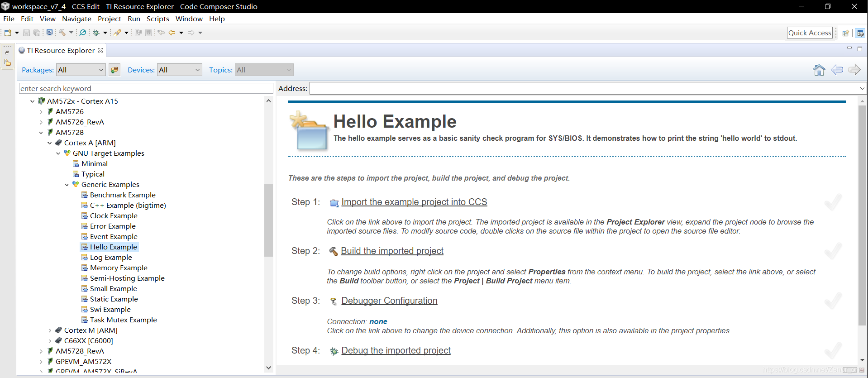The width and height of the screenshot is (868, 378).
Task: Click the Build hammer toolbar icon
Action: point(62,33)
